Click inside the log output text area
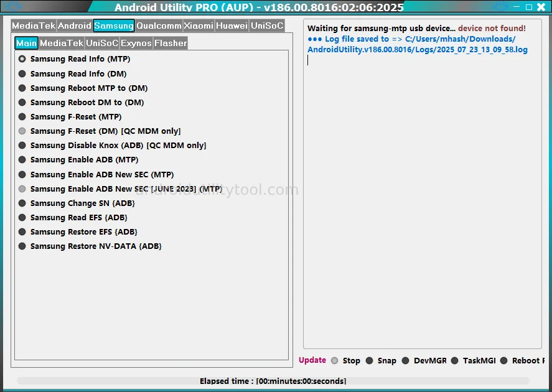 tap(423, 184)
